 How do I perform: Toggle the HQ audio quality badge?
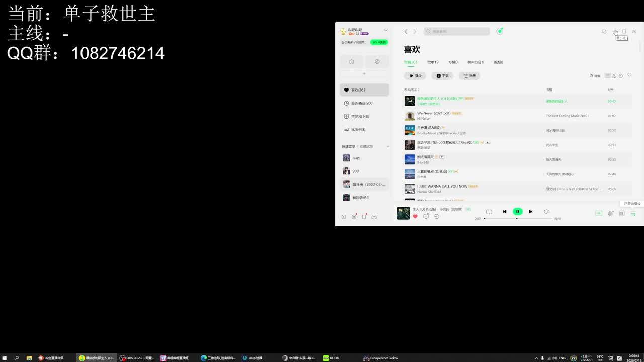click(x=598, y=213)
